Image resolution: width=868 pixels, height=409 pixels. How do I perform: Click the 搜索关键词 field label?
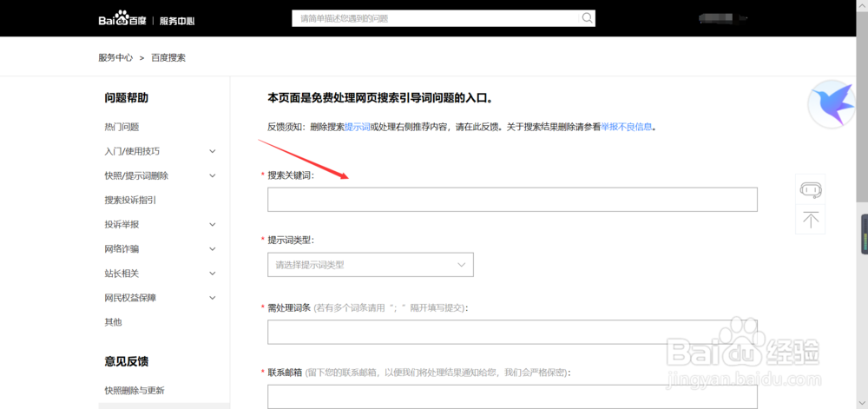[291, 175]
